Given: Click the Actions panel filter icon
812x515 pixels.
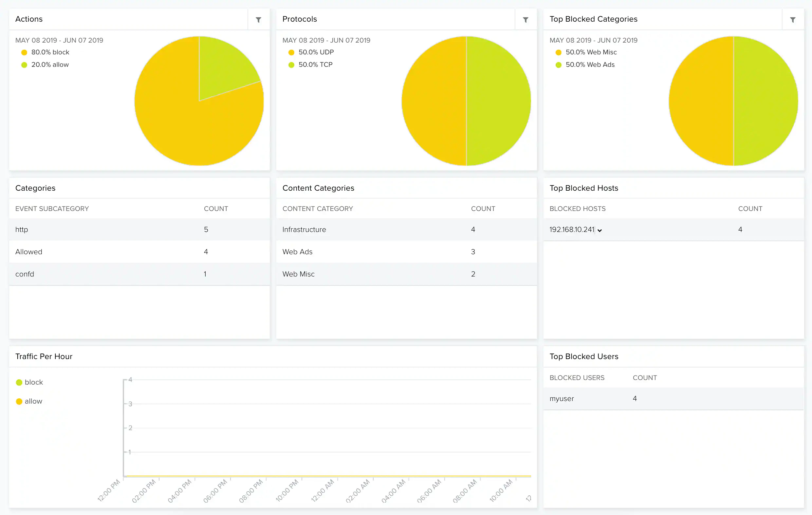Looking at the screenshot, I should [x=258, y=20].
